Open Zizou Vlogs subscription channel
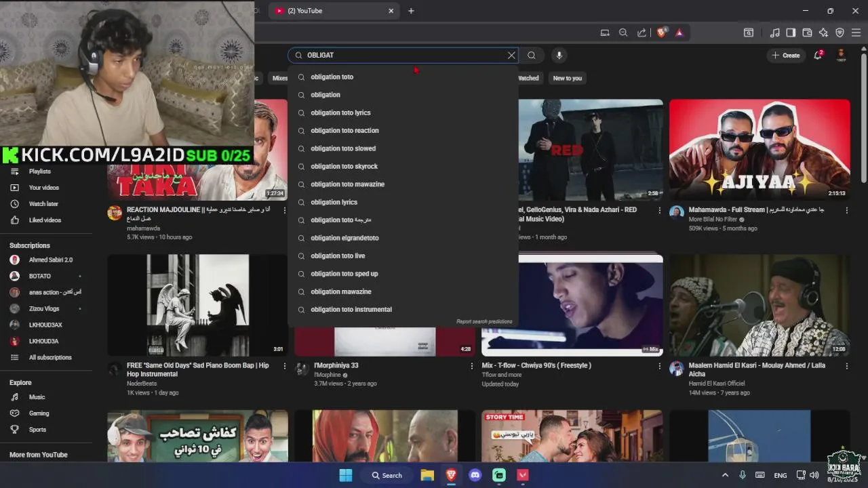The image size is (868, 488). [45, 308]
